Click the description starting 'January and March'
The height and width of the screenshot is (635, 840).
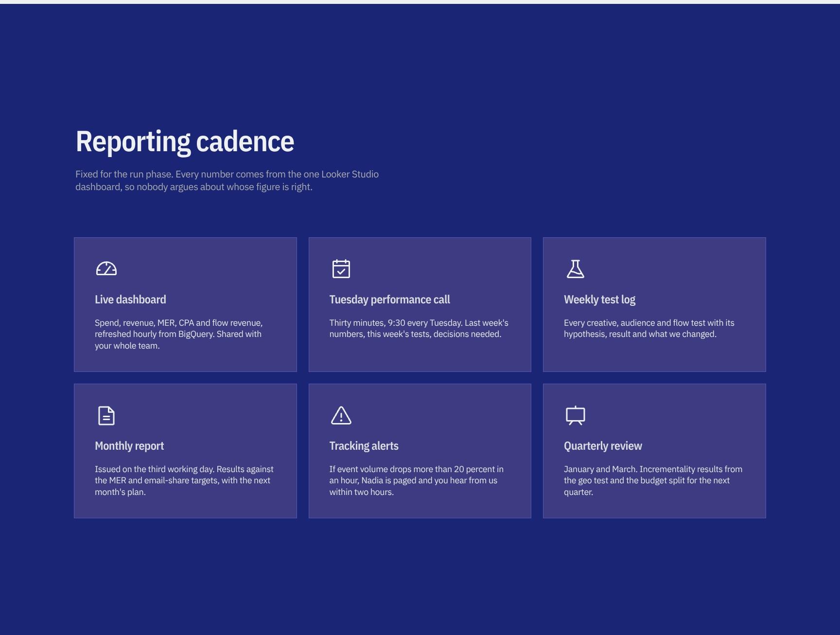653,480
